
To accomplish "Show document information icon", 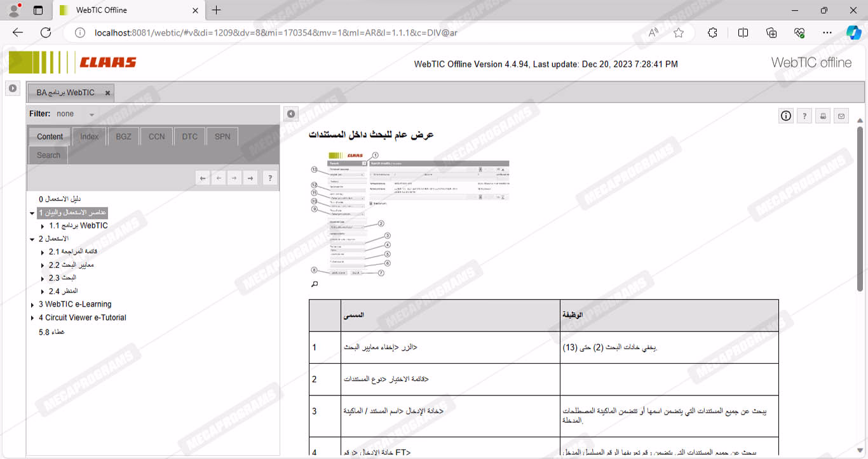I will [x=786, y=116].
